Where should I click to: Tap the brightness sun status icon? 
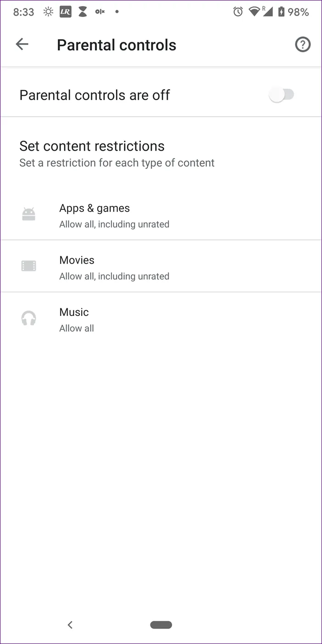[x=48, y=12]
